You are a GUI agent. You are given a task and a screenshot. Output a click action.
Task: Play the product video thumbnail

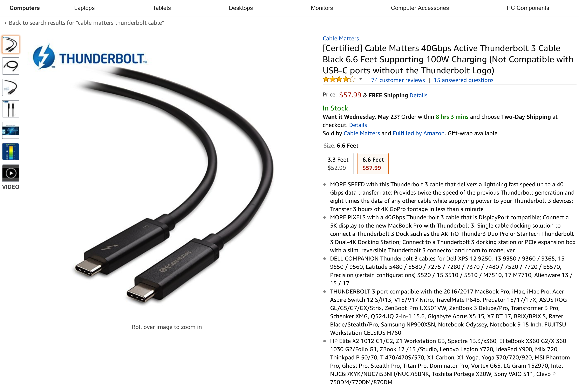tap(11, 173)
